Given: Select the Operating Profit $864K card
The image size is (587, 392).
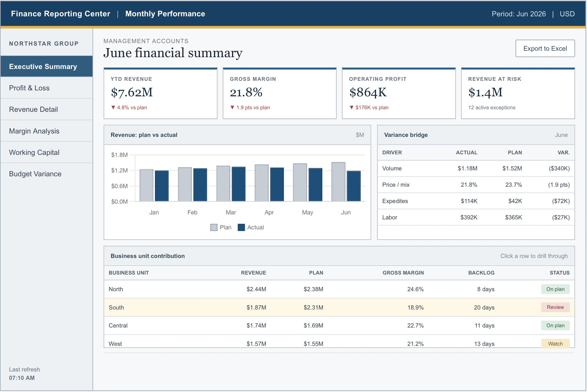Looking at the screenshot, I should (x=399, y=93).
